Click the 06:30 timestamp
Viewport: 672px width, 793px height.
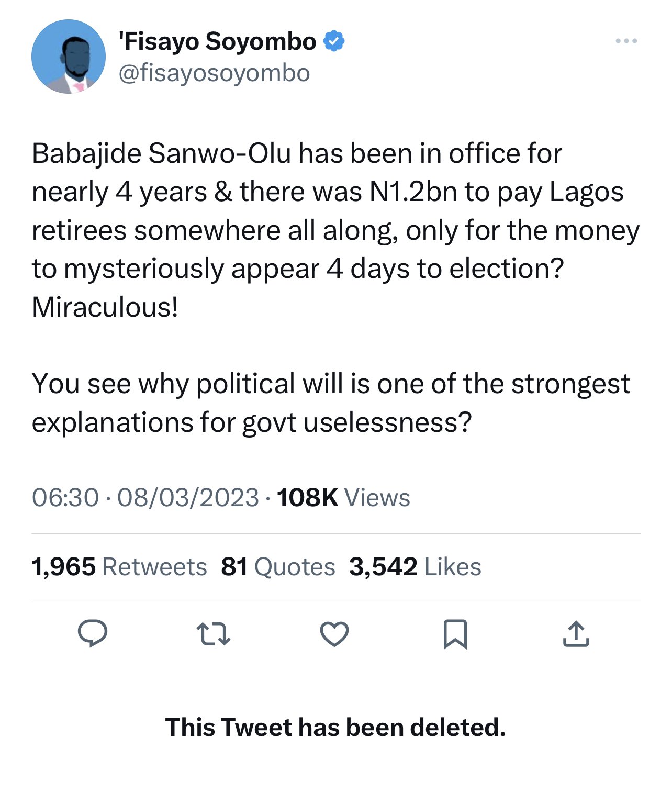[65, 497]
